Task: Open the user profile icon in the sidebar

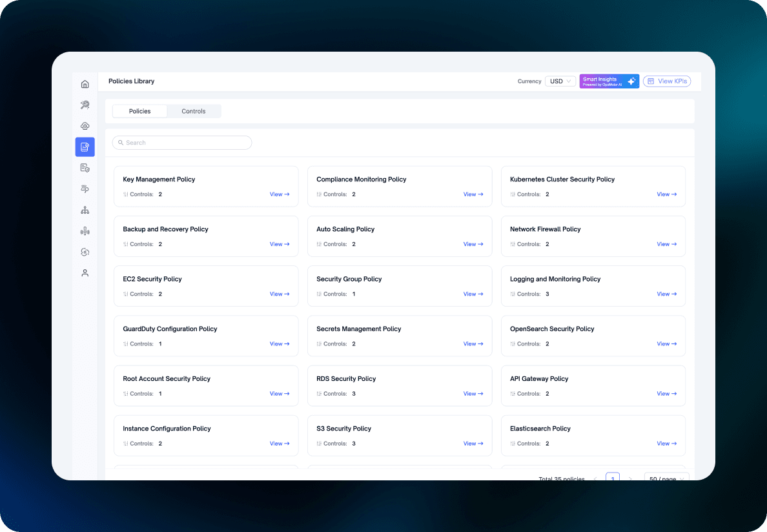Action: pos(85,273)
